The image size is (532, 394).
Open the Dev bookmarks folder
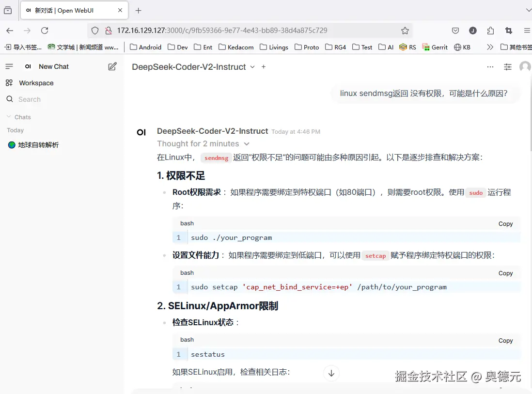point(177,47)
